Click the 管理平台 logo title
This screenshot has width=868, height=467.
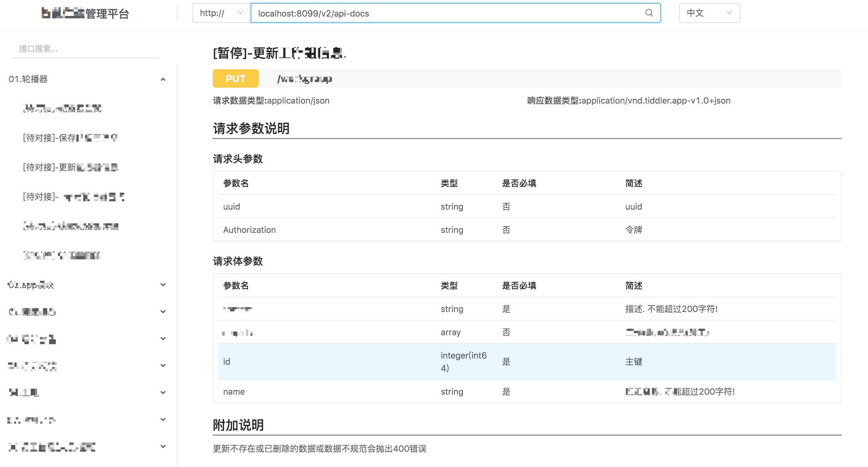tap(85, 13)
